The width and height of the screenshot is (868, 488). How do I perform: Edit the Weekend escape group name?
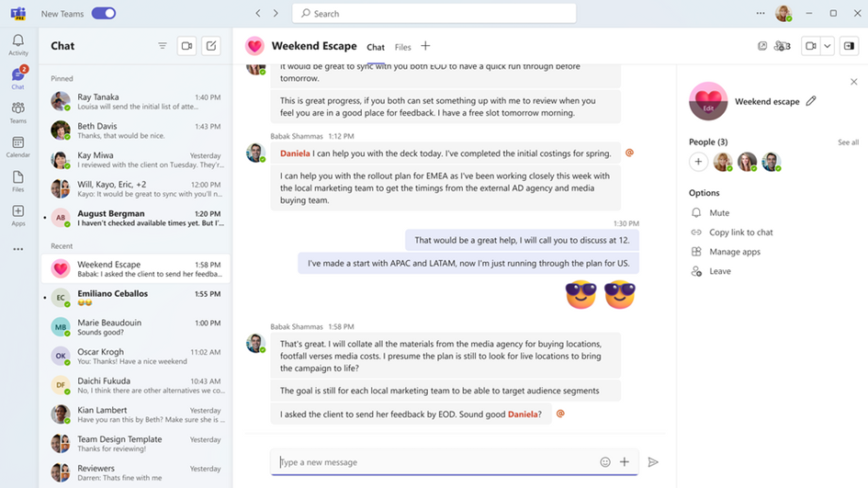[811, 101]
